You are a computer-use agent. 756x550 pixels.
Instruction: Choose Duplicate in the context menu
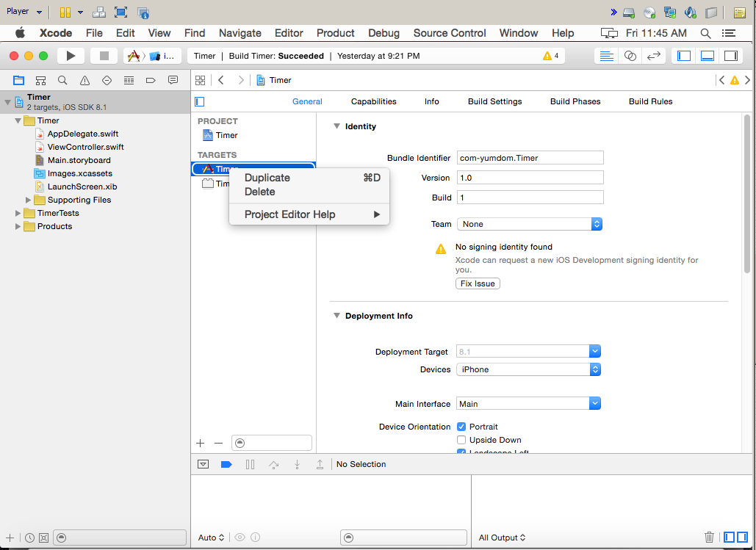(309, 178)
